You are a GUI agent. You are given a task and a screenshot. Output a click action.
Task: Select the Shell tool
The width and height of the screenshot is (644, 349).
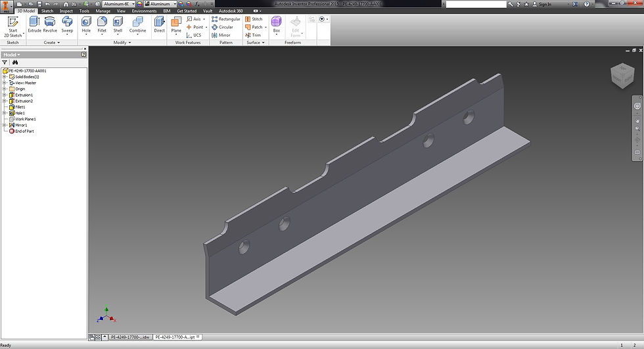(x=118, y=26)
